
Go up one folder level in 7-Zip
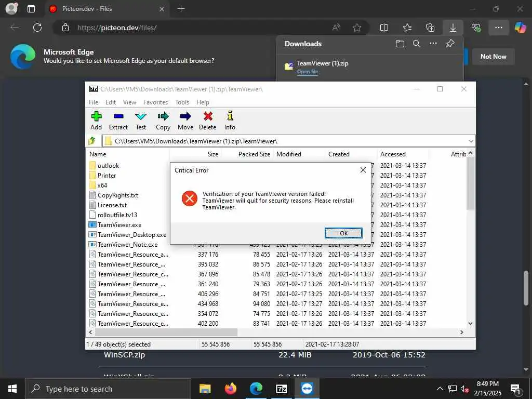[x=92, y=141]
